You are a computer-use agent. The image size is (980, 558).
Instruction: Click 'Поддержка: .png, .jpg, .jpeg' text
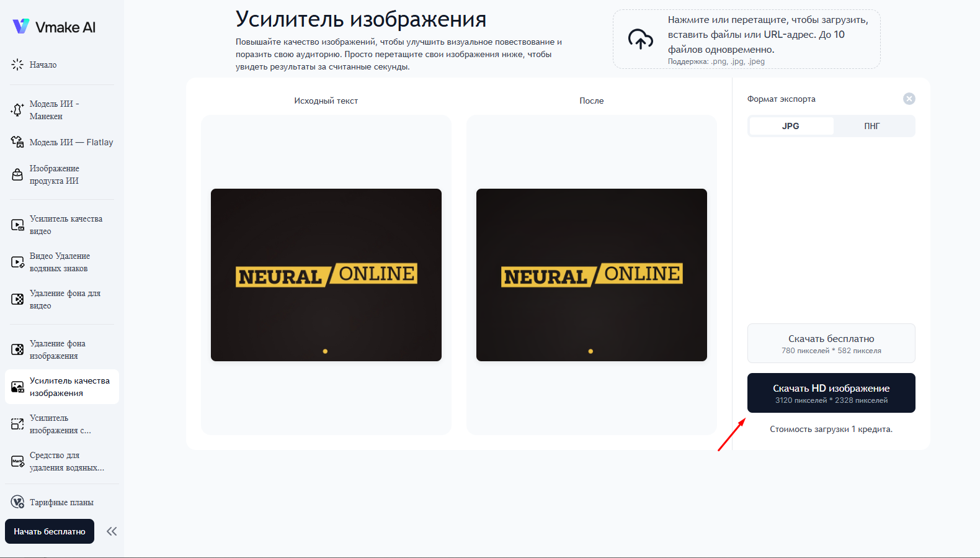716,61
